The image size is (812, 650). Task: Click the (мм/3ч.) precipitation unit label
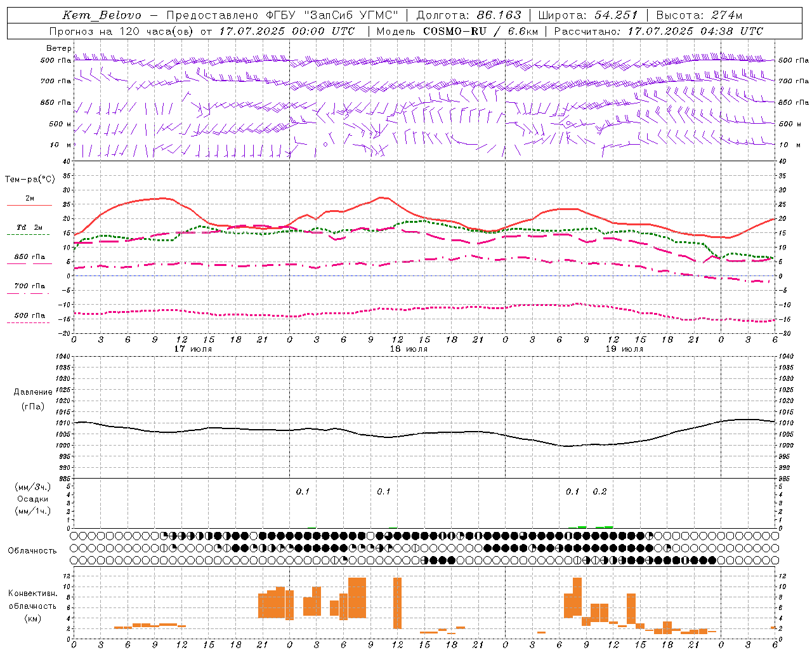pyautogui.click(x=33, y=487)
